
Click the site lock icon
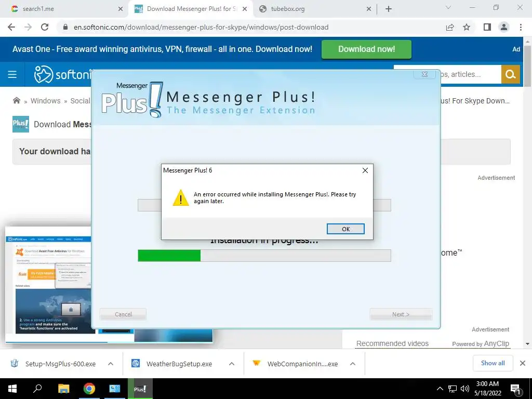66,27
